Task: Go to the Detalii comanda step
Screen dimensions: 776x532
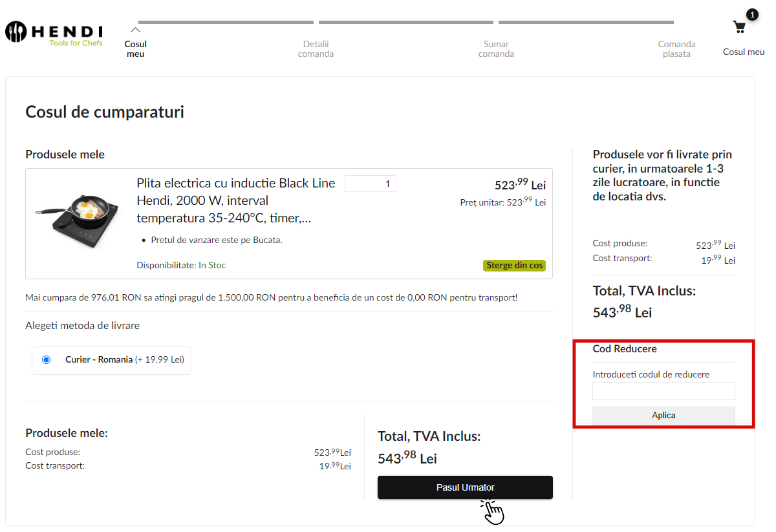Action: [x=316, y=49]
